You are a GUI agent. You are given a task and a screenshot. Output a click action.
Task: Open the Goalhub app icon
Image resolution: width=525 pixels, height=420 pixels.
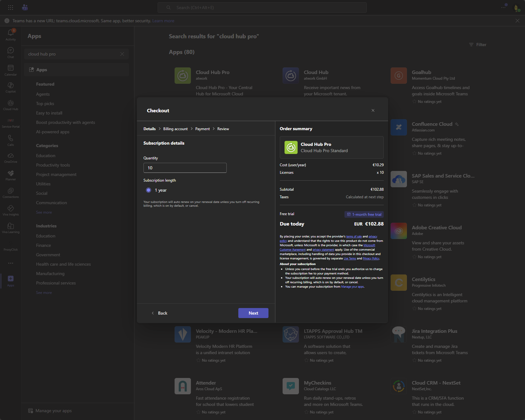click(399, 76)
